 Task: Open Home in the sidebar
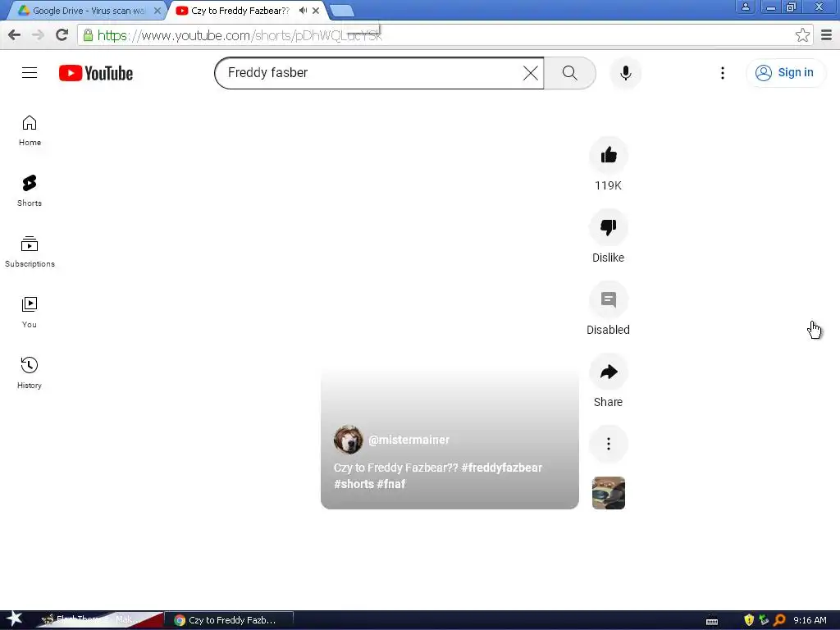pyautogui.click(x=30, y=130)
